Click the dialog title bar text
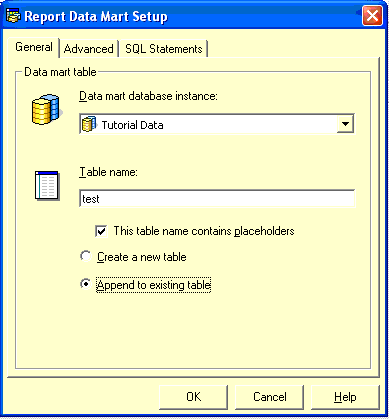 (96, 16)
